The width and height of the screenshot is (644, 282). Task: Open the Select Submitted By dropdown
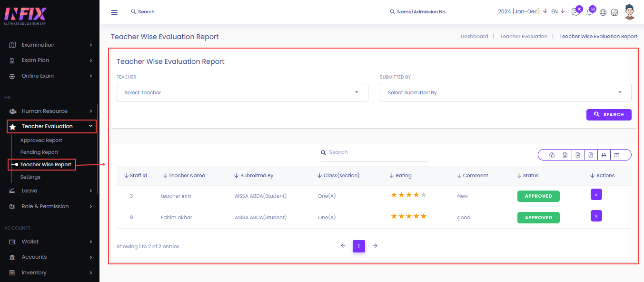(505, 92)
